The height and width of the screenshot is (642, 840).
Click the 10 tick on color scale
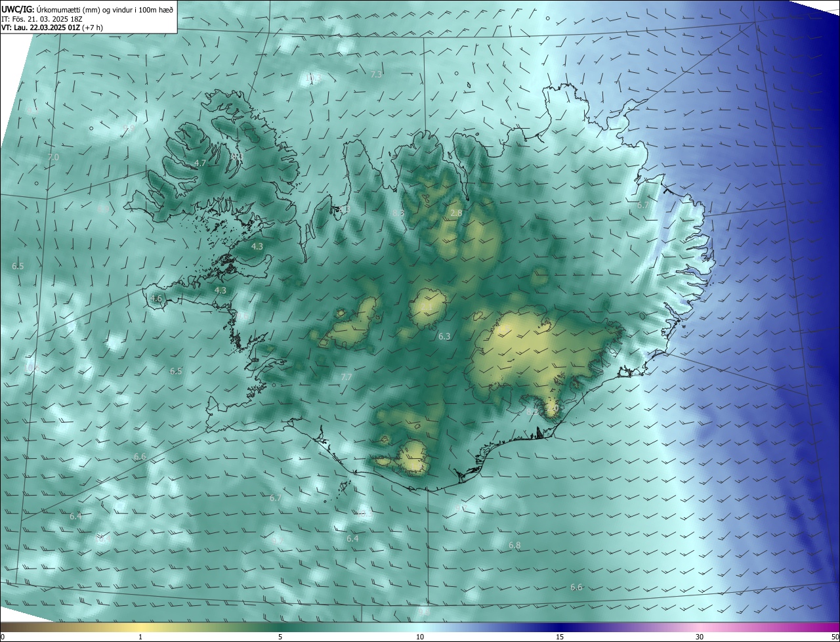[420, 637]
